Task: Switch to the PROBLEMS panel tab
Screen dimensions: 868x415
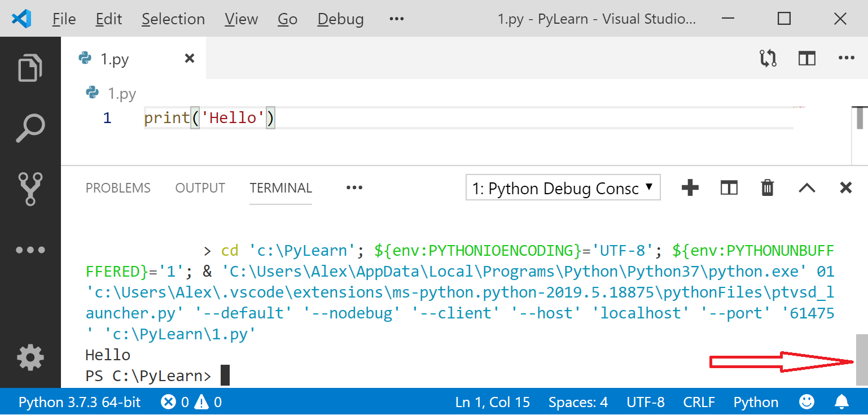Action: click(x=118, y=188)
